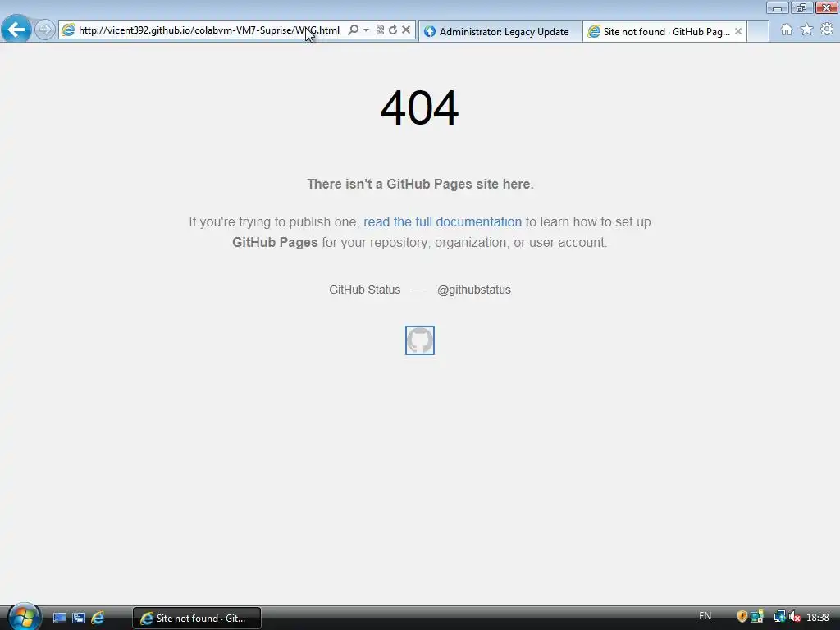Stop loading with the X icon
This screenshot has width=840, height=630.
(406, 30)
